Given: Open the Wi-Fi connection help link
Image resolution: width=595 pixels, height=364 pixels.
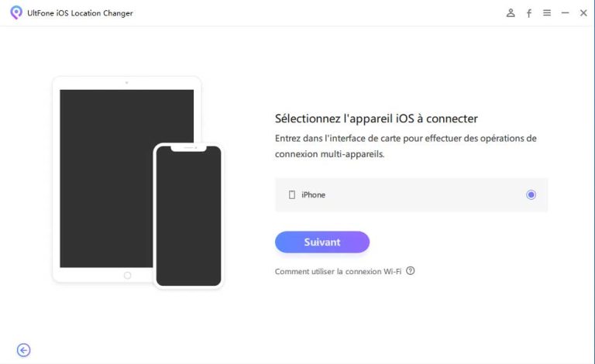Looking at the screenshot, I should tap(338, 272).
